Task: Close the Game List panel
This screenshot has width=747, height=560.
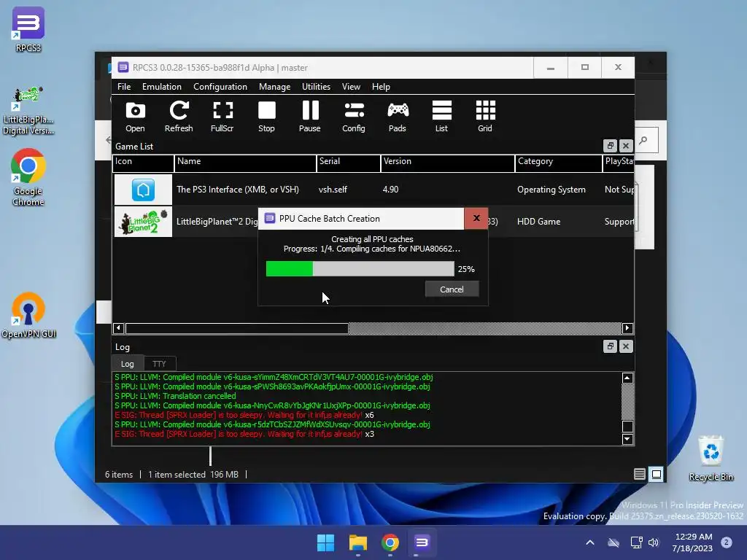Action: click(x=626, y=146)
